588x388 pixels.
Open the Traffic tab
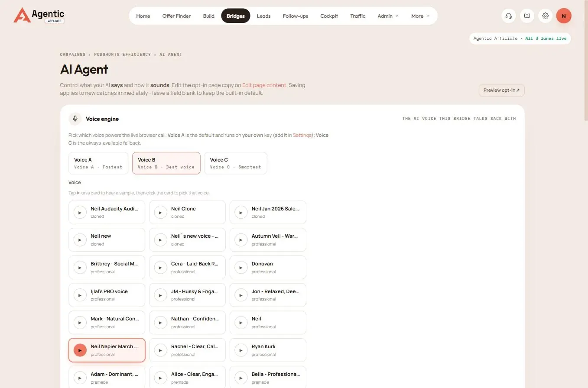click(358, 16)
